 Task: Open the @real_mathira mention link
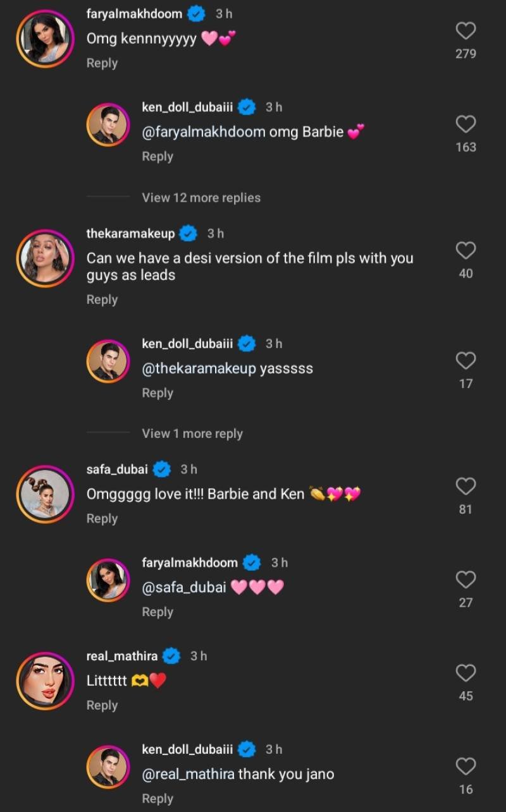(x=188, y=774)
